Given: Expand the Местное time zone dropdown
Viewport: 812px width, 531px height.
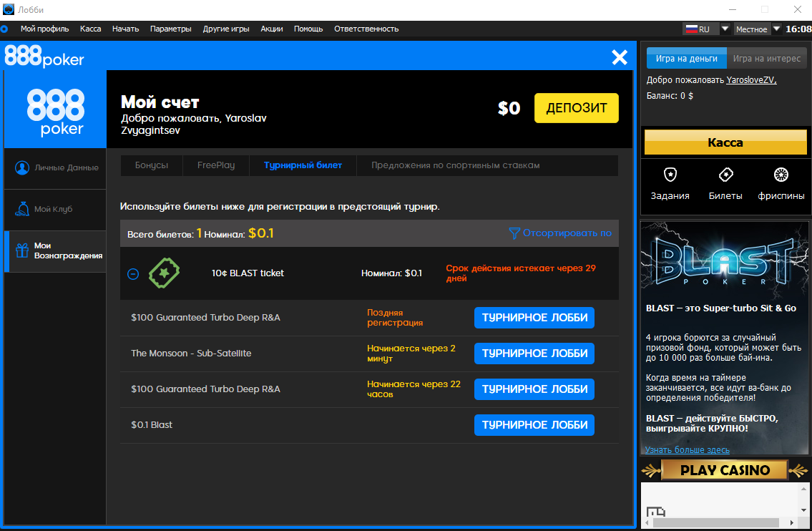Looking at the screenshot, I should pyautogui.click(x=776, y=29).
